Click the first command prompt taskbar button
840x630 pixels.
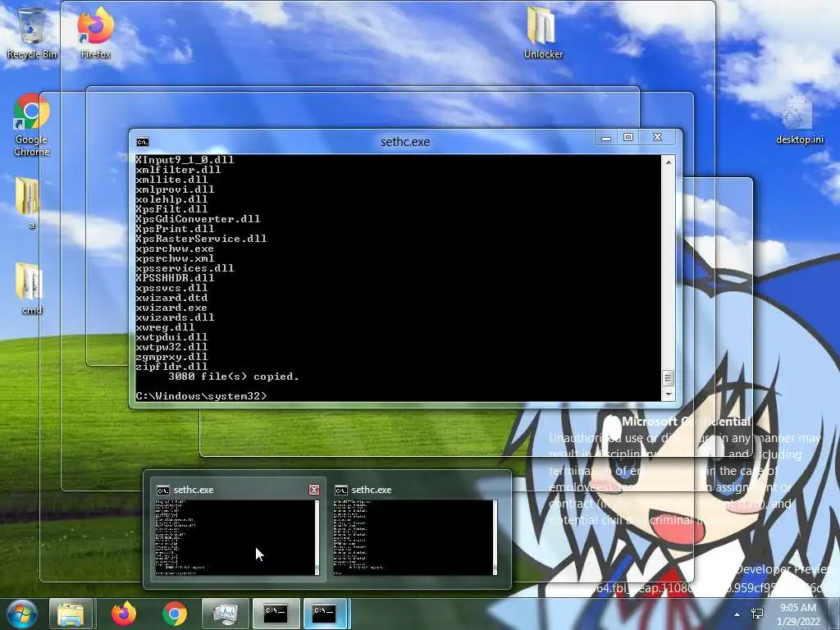pos(276,614)
